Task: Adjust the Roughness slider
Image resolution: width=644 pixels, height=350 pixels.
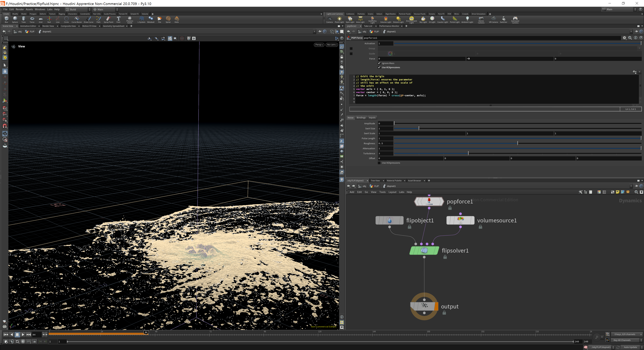Action: (518, 143)
